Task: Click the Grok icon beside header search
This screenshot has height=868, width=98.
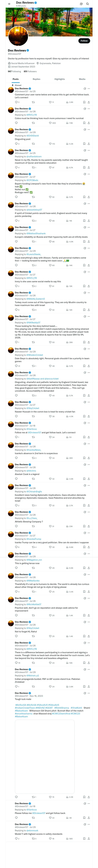Action: 81,4
